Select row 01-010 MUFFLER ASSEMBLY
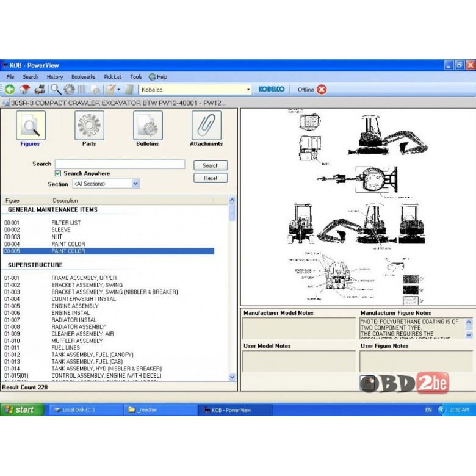Viewport: 476px width, 476px height. 109,341
